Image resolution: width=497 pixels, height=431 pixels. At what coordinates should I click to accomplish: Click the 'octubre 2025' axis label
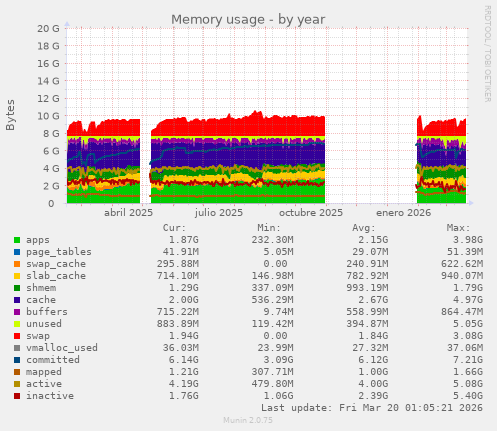point(311,213)
